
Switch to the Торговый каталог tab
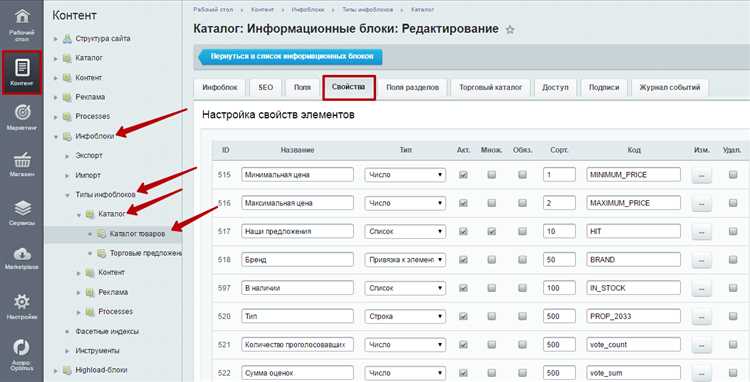[x=490, y=87]
